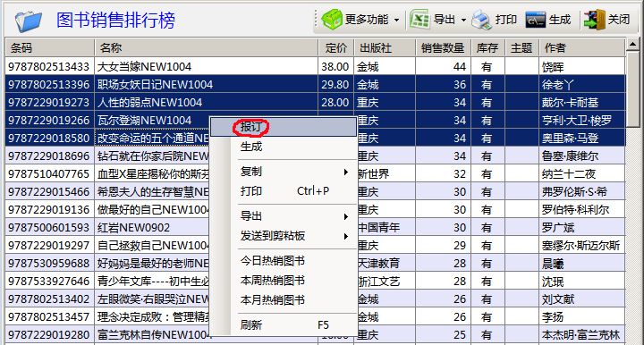Click the green box 更多功能 icon
Screen dimensions: 644x345
pyautogui.click(x=332, y=20)
